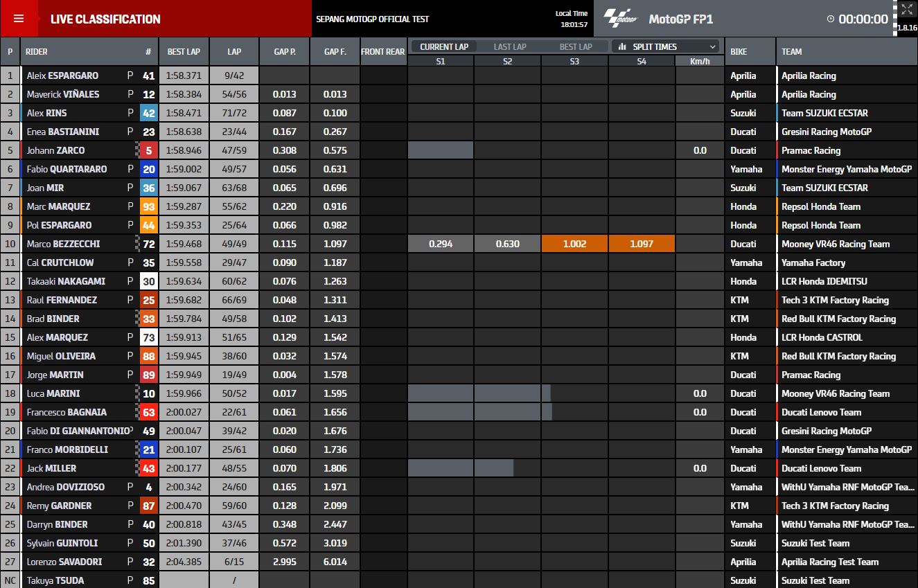Viewport: 918px width, 588px height.
Task: Click the bar chart icon beside Split Times
Action: (x=622, y=47)
